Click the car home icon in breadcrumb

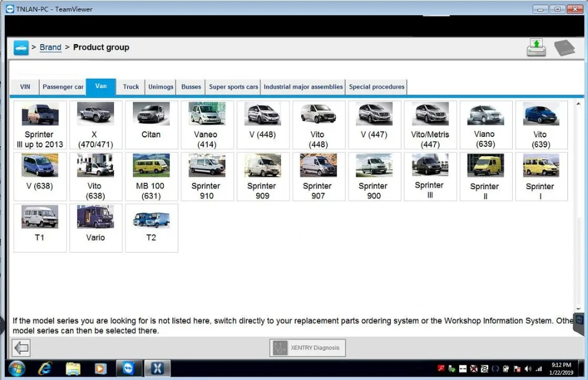pyautogui.click(x=21, y=48)
